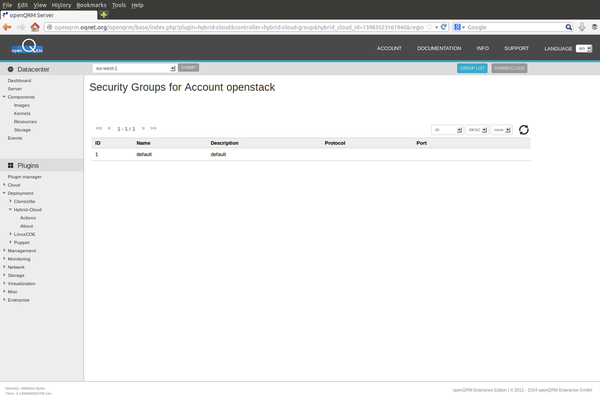Click the Google search input field
Viewport: 600px width, 397px height.
pyautogui.click(x=515, y=27)
